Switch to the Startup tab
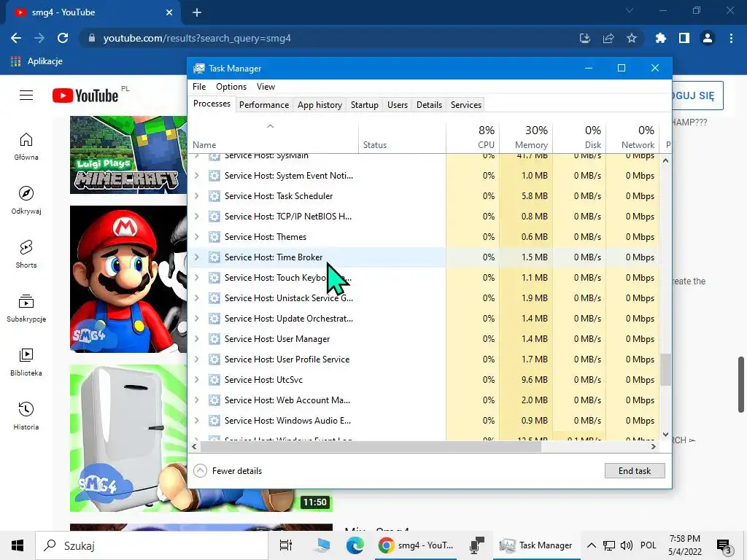This screenshot has height=560, width=747. tap(365, 105)
